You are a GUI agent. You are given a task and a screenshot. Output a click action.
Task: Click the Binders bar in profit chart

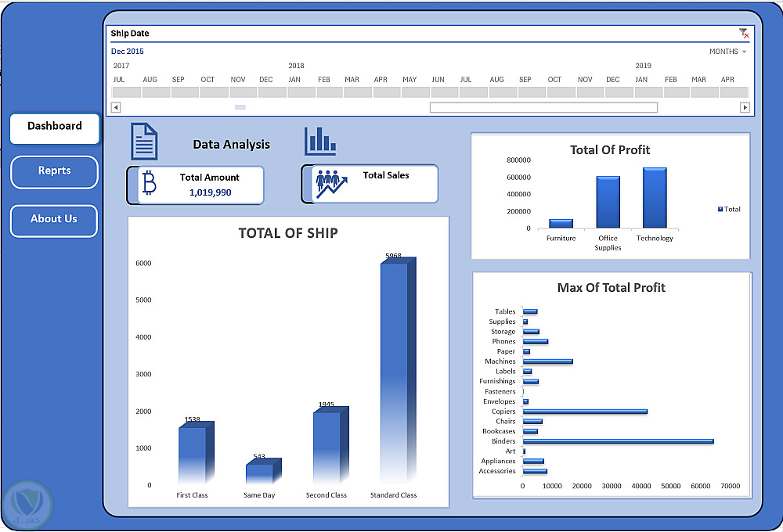click(619, 441)
